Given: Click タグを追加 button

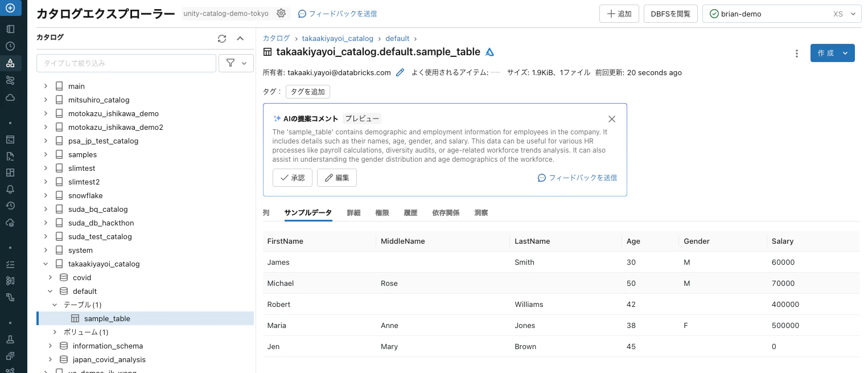Looking at the screenshot, I should [308, 92].
